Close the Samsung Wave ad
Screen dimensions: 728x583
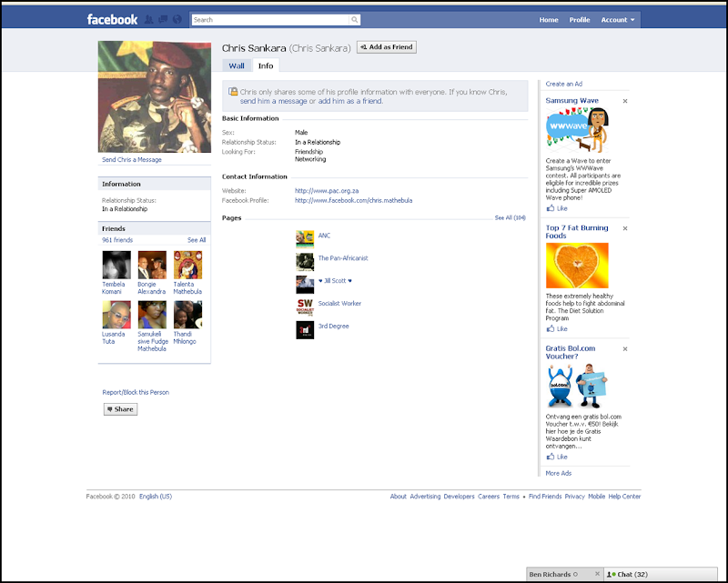click(x=625, y=101)
